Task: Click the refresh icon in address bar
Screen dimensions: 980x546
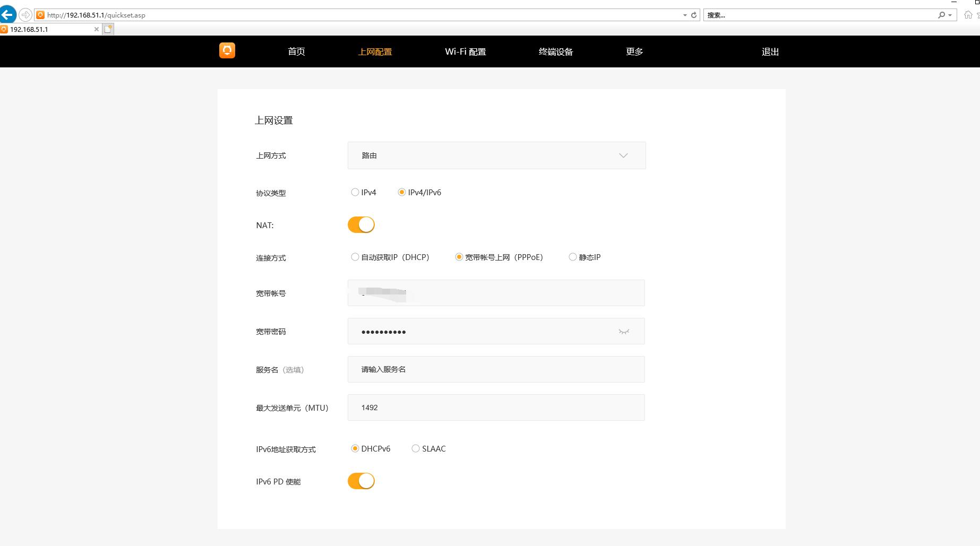Action: pos(693,15)
